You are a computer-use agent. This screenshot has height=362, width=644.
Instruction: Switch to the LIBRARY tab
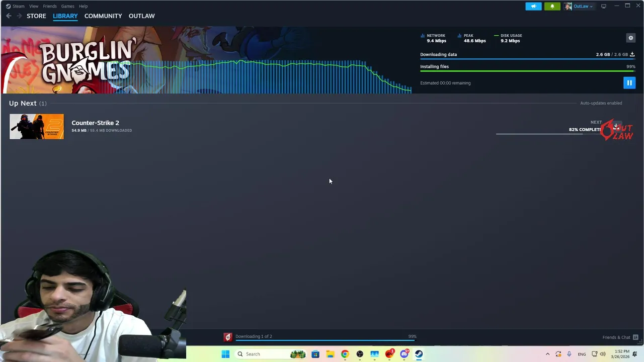pyautogui.click(x=65, y=16)
